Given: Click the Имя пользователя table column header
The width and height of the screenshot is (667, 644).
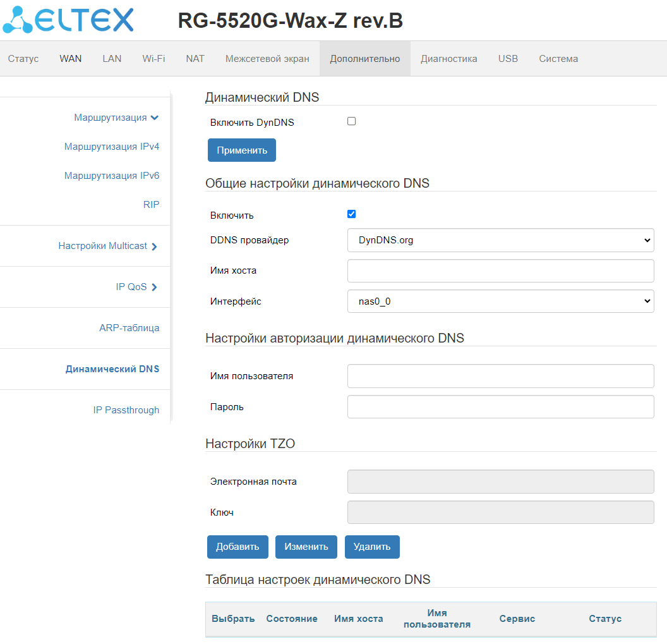Looking at the screenshot, I should (437, 619).
